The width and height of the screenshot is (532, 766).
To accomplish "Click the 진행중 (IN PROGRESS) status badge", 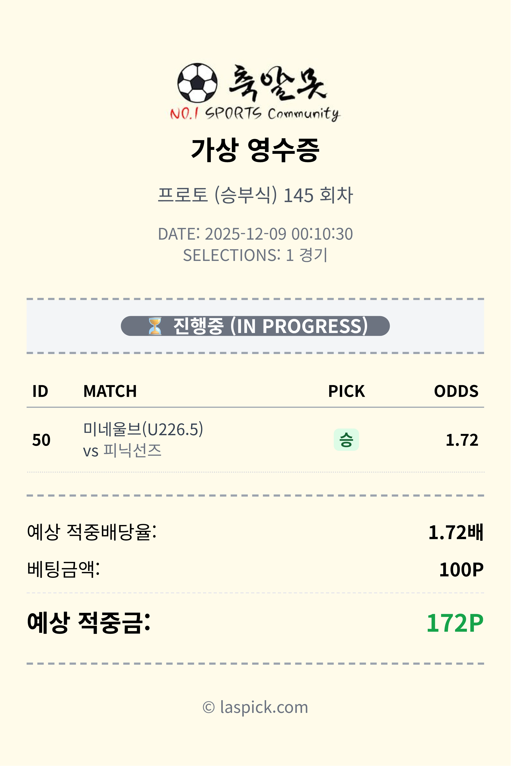I will [x=255, y=326].
